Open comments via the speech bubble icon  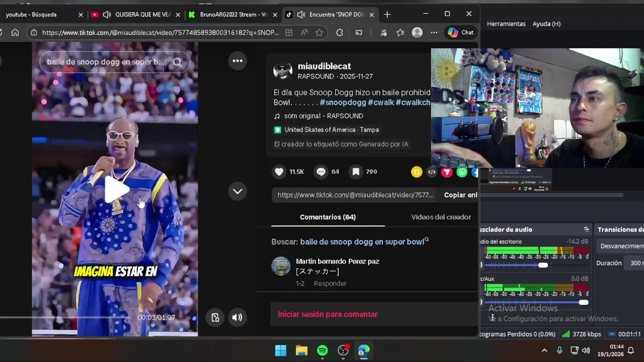point(321,172)
